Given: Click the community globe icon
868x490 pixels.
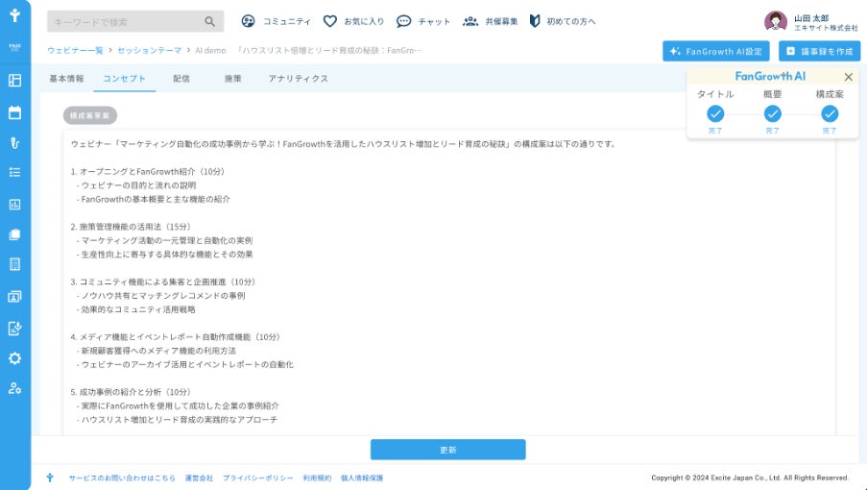Looking at the screenshot, I should [248, 21].
